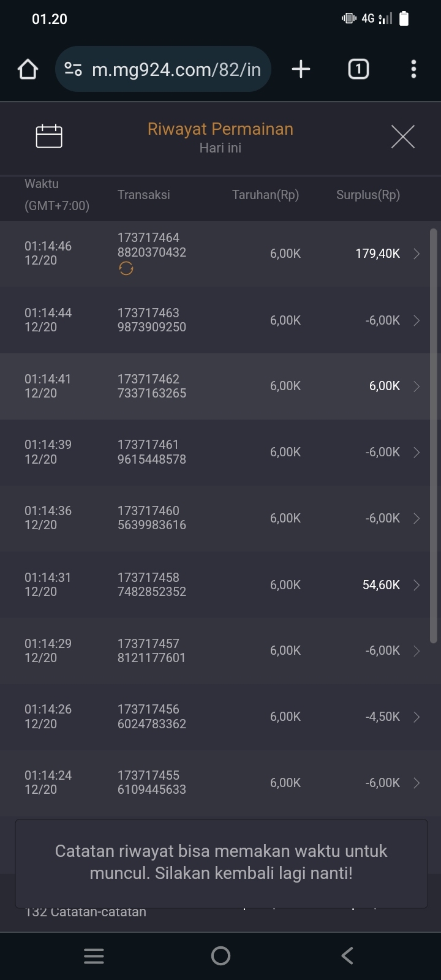Viewport: 441px width, 980px height.
Task: Expand the 54,60K surplus row chevron
Action: 417,585
